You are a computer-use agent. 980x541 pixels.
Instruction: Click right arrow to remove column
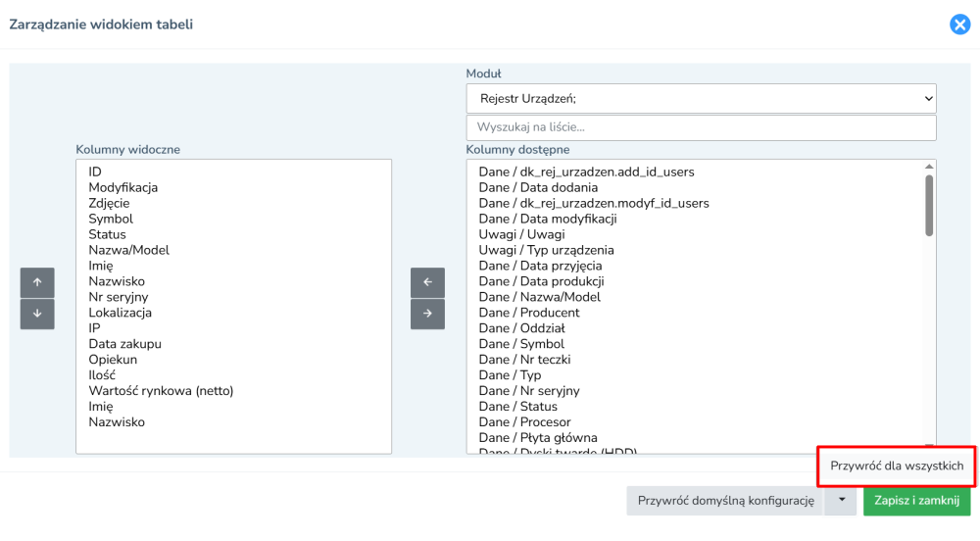pos(427,314)
